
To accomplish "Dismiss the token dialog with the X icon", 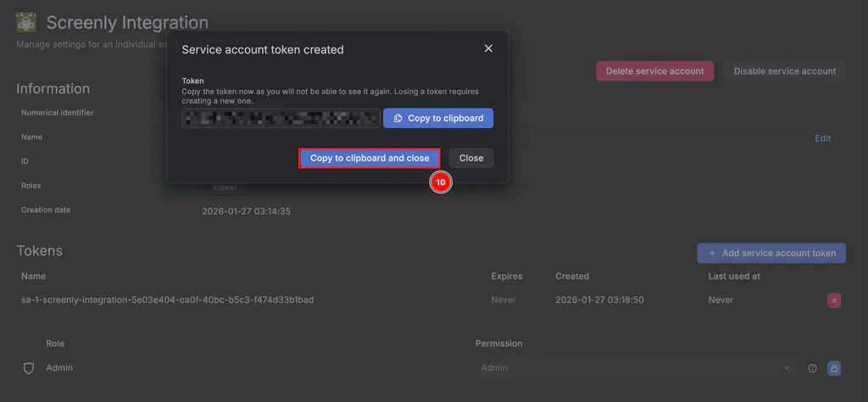I will pos(488,48).
